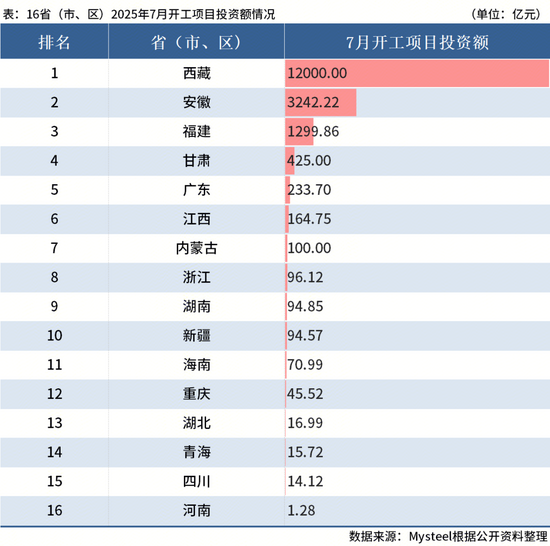Select the 安徽 province cell
This screenshot has height=546, width=550.
pyautogui.click(x=196, y=102)
